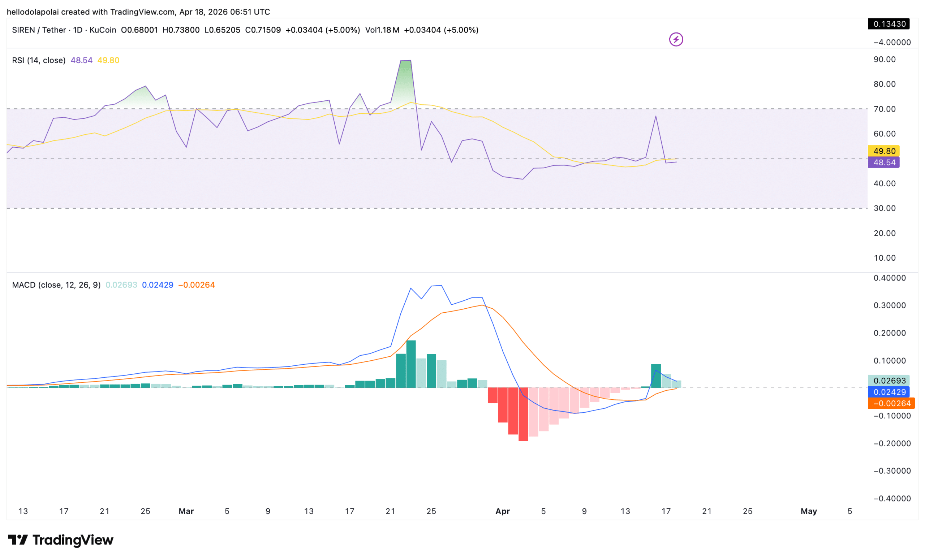The height and width of the screenshot is (560, 925).
Task: Click the 70.00 level on RSI scale
Action: coord(885,109)
